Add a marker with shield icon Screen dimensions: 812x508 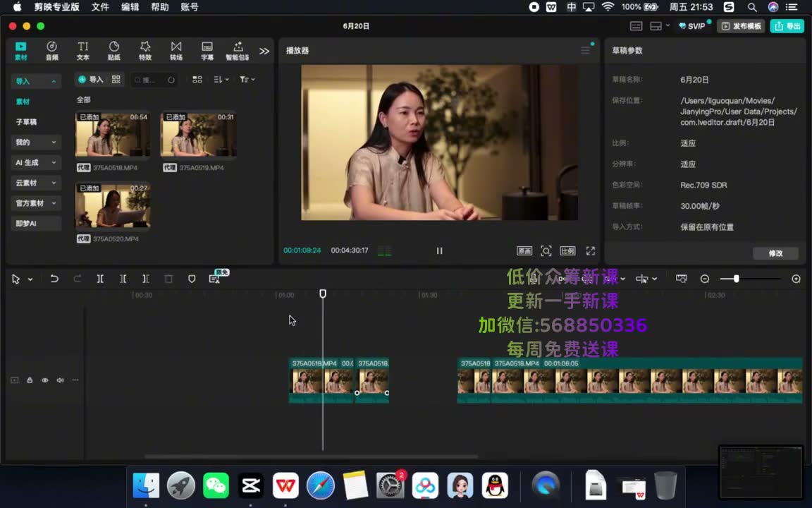(x=192, y=279)
